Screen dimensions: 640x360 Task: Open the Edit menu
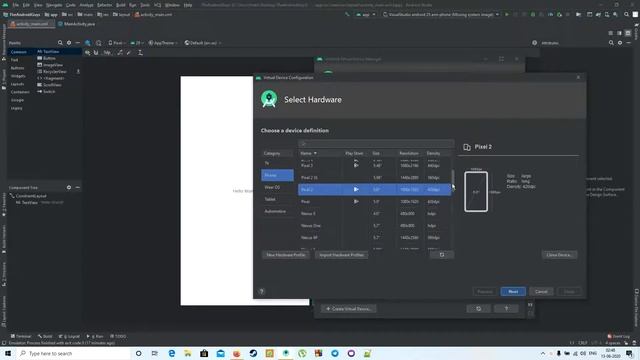coord(26,5)
